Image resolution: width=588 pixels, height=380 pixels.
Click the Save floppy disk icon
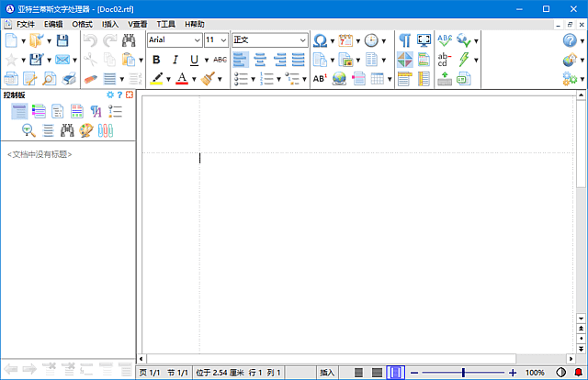point(62,41)
